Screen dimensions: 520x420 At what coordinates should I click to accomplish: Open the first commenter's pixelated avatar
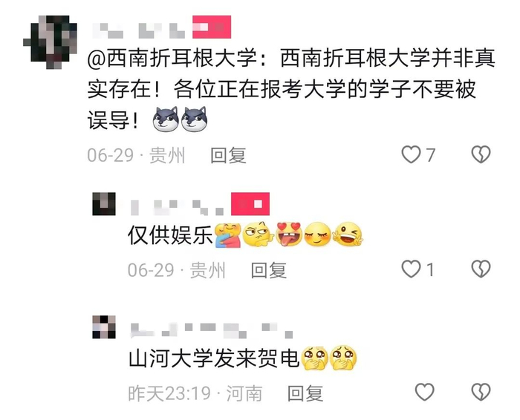pyautogui.click(x=50, y=42)
